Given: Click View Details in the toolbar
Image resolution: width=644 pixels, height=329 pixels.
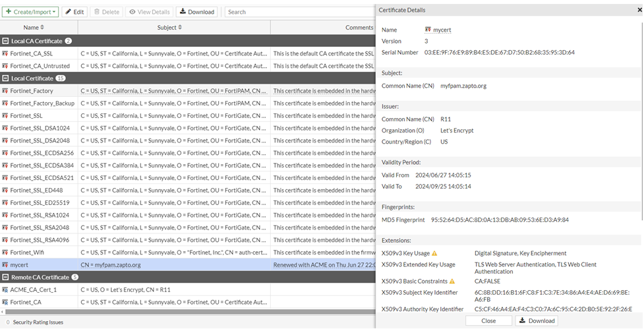Looking at the screenshot, I should point(150,12).
